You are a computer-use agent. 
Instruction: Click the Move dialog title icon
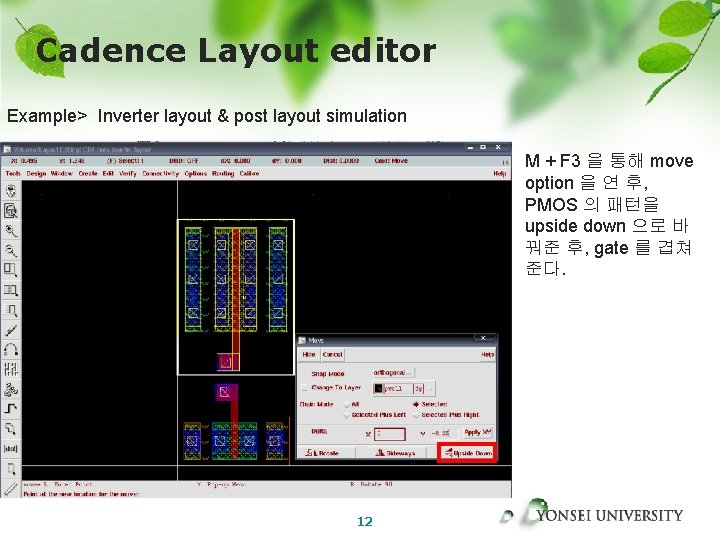click(302, 340)
